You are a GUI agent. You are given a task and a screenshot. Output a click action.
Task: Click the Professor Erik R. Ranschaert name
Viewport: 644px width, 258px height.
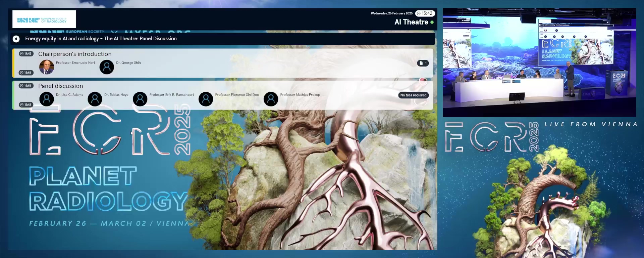point(172,95)
